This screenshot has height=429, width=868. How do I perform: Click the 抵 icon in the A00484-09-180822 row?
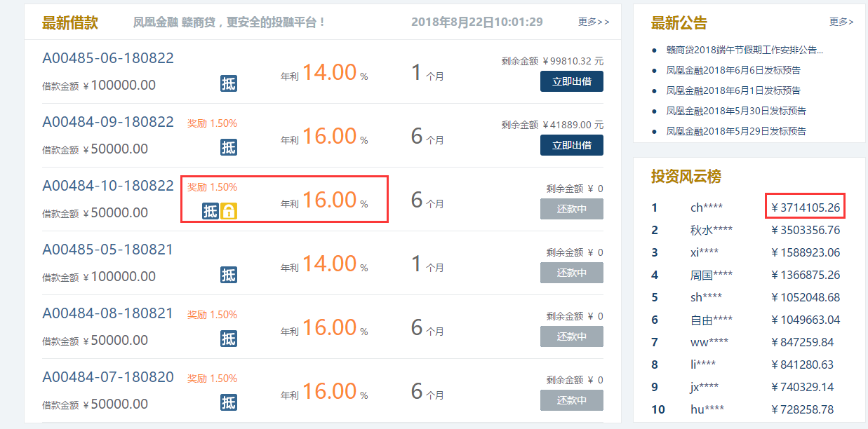click(229, 147)
